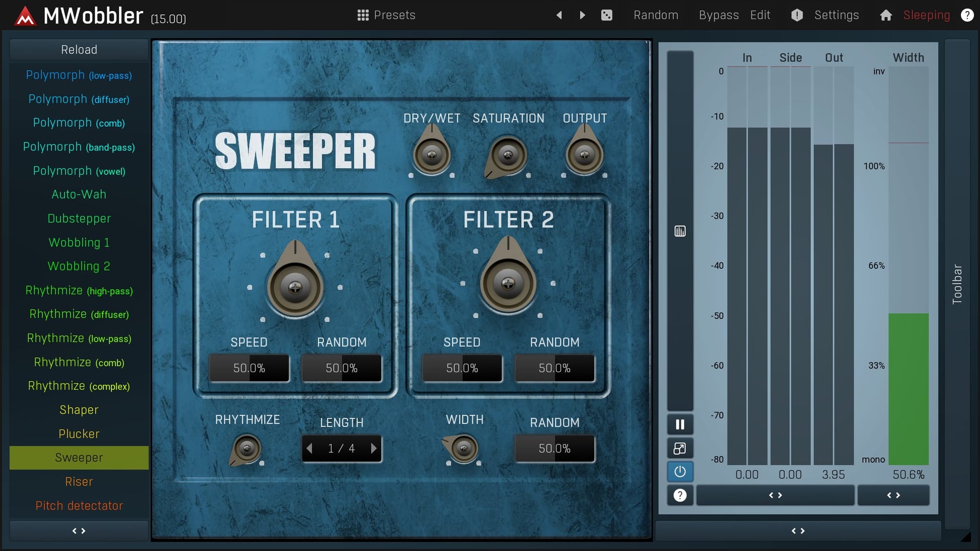
Task: Go to next preset arrow
Action: coord(583,15)
